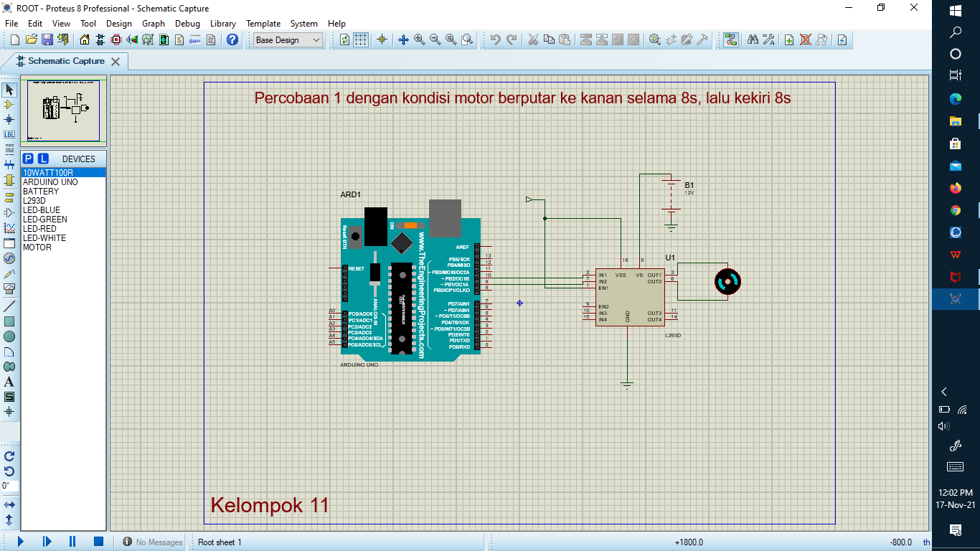Screen dimensions: 980x551
Task: Open the Library menu
Action: [223, 24]
